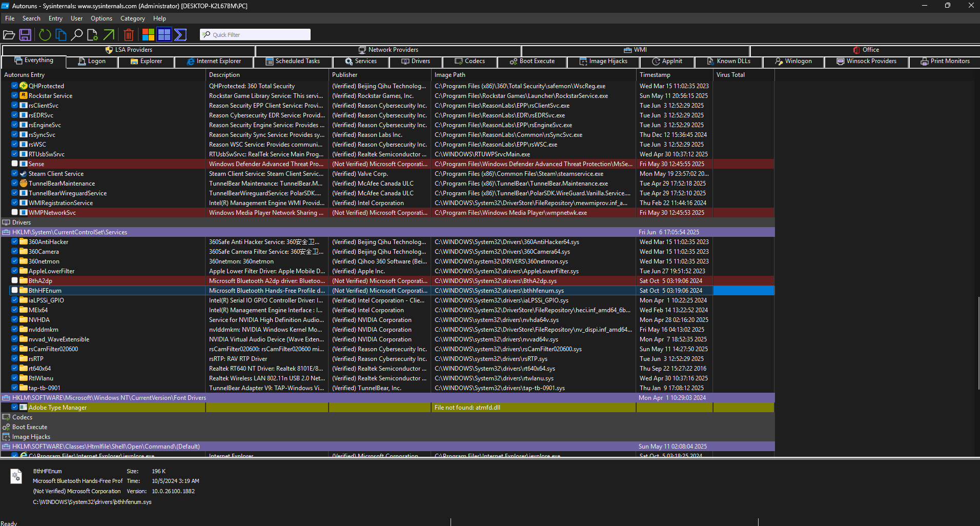The width and height of the screenshot is (980, 526).
Task: Click the AppleLowerFilter folder icon
Action: [x=23, y=271]
